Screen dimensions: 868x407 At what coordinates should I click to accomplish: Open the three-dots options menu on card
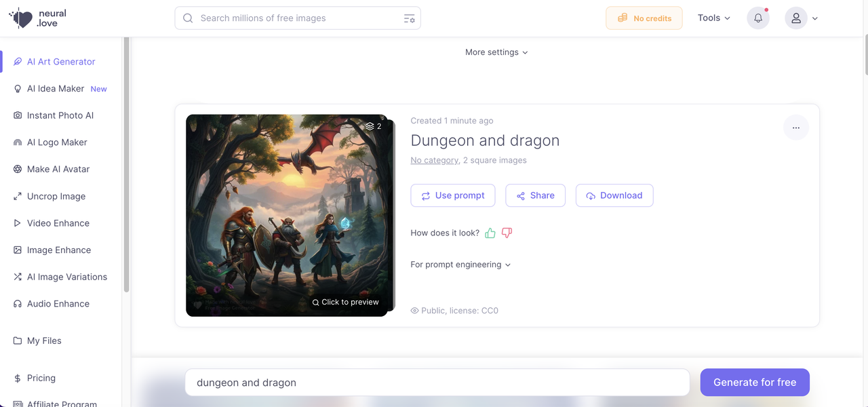[796, 128]
